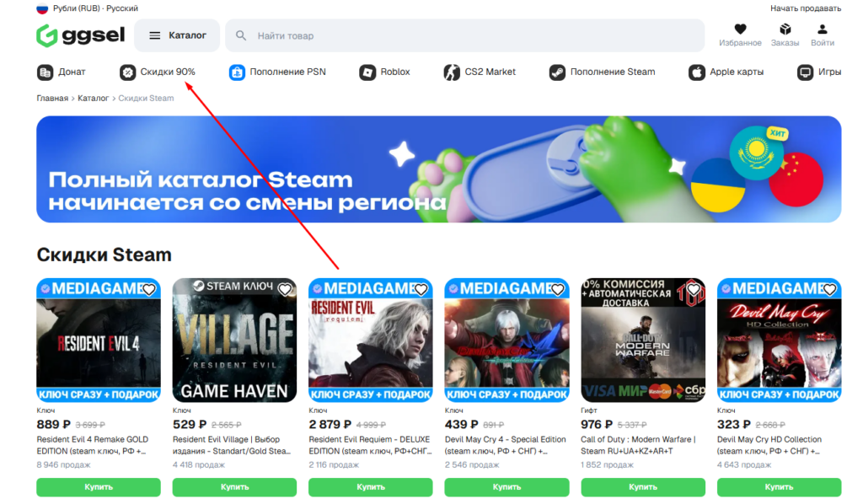
Task: Open Пополнение Steam section
Action: 602,72
